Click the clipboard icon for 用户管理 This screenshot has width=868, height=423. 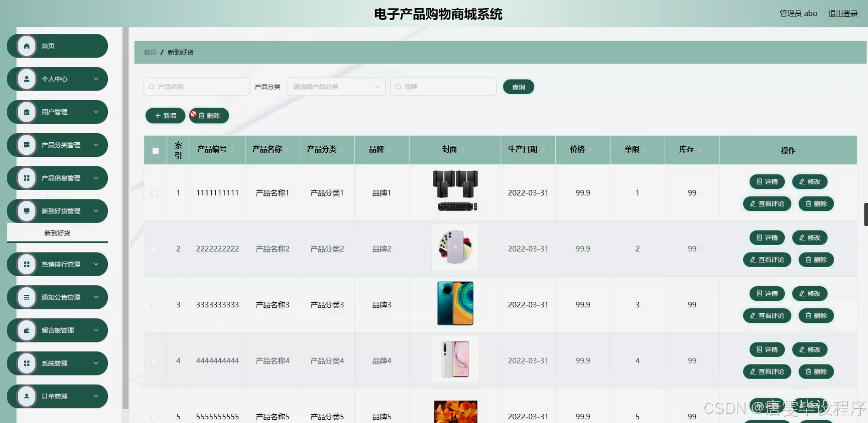(x=27, y=112)
